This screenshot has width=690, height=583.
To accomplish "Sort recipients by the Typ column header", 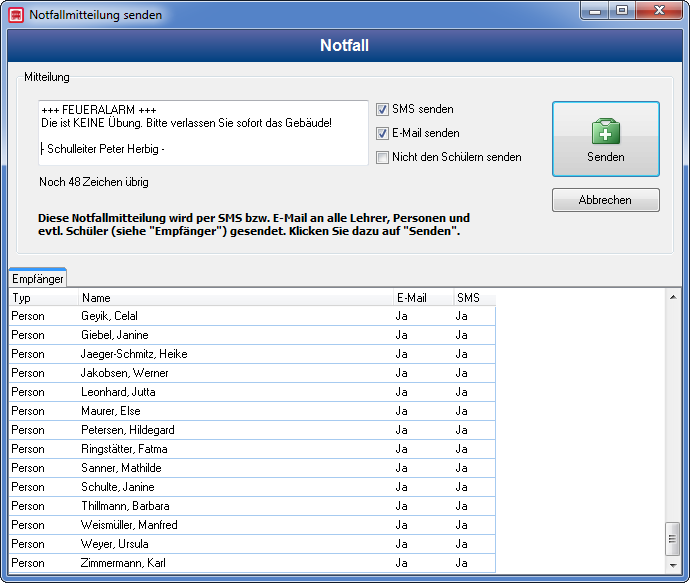I will [44, 298].
